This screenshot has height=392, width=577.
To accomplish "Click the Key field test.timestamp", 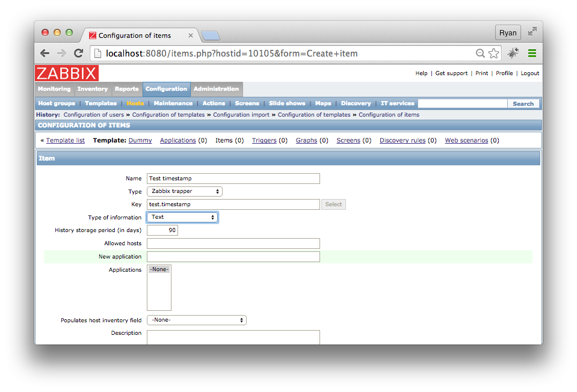I will 233,204.
